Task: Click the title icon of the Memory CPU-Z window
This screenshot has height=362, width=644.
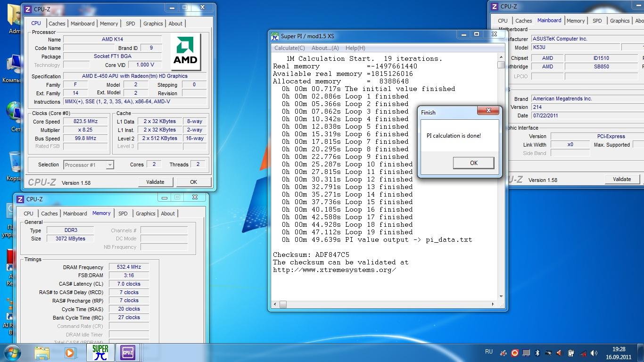Action: pyautogui.click(x=21, y=199)
